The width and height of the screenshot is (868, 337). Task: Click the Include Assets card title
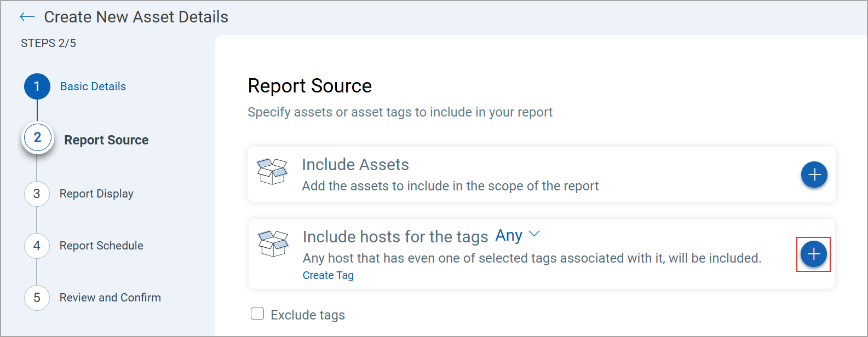click(x=355, y=165)
